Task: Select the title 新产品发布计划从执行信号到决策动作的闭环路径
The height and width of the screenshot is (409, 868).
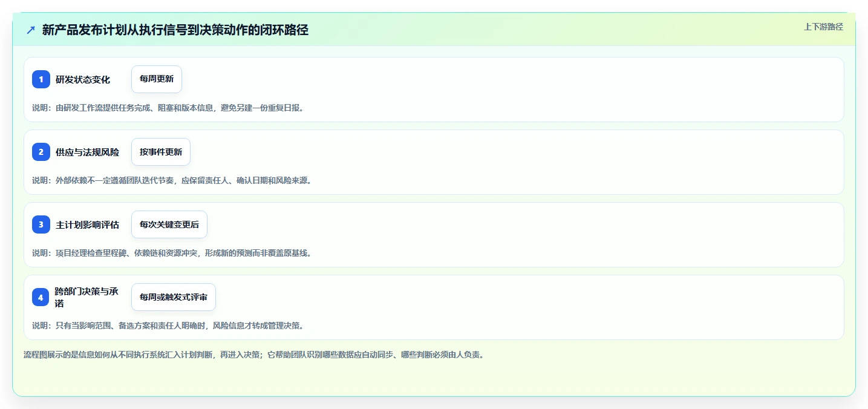Action: click(x=175, y=30)
